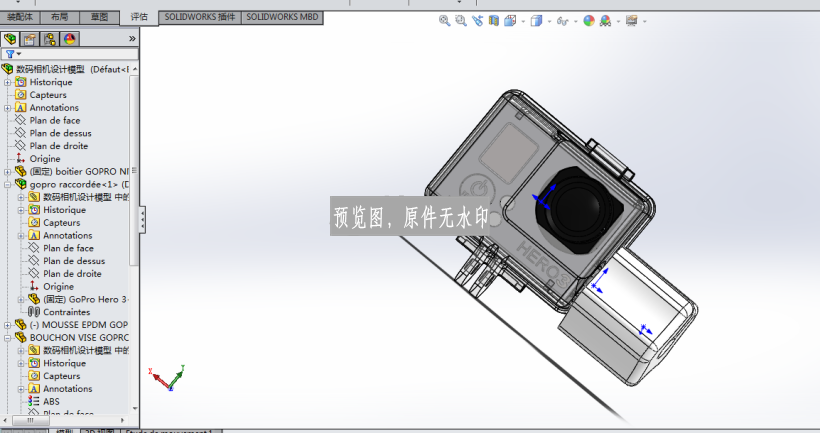Open the View Settings dropdown arrow

pos(644,21)
